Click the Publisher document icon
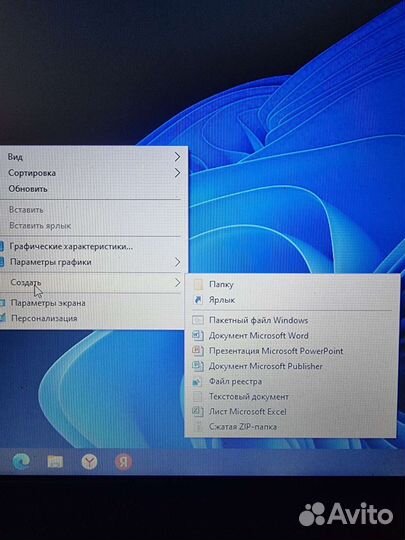Screen dimensions: 405x540 pyautogui.click(x=198, y=366)
